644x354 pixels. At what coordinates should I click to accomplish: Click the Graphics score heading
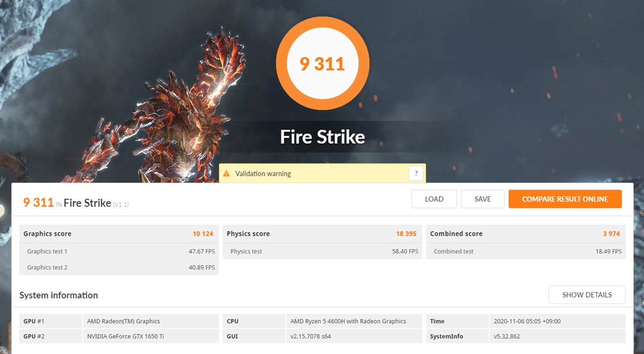47,234
